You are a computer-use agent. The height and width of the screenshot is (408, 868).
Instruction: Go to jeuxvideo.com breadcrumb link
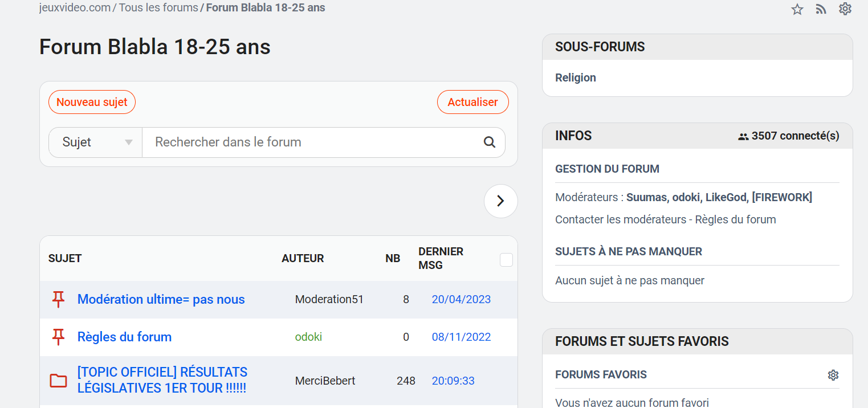coord(75,8)
